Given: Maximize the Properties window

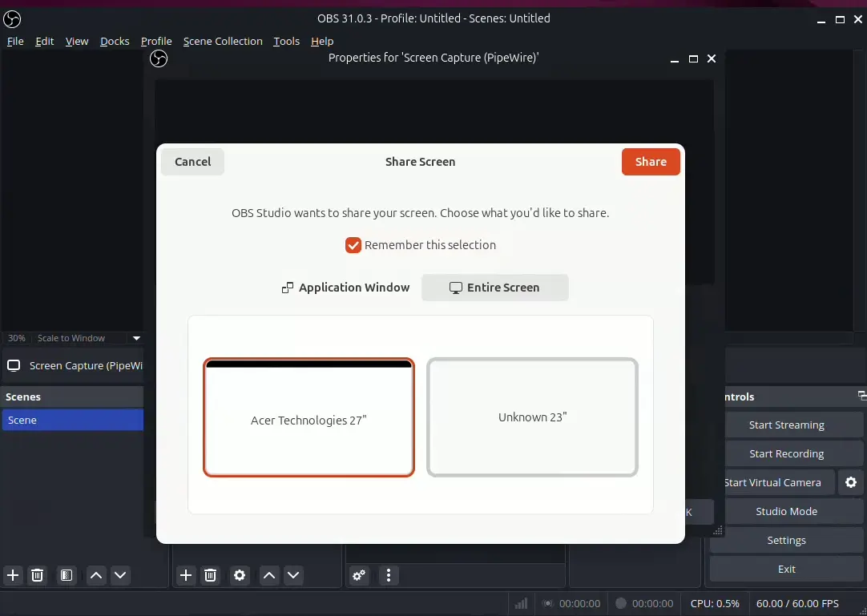Looking at the screenshot, I should 693,58.
